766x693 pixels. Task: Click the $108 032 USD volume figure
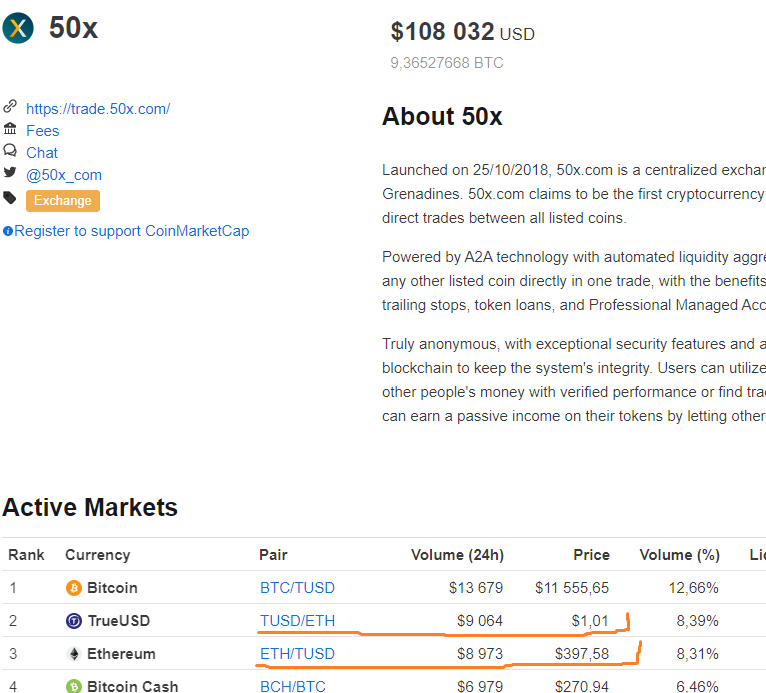pyautogui.click(x=463, y=32)
